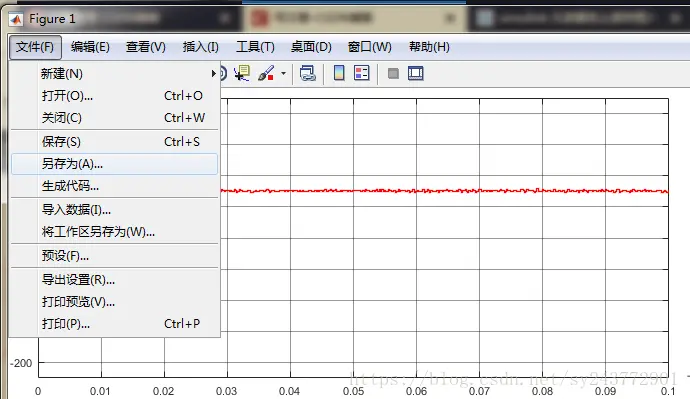Collapse the open 文件(F) menu

pos(35,47)
